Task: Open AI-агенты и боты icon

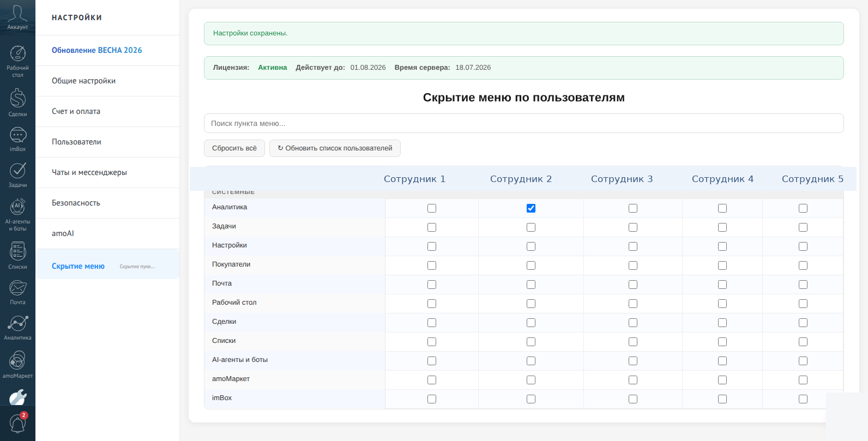Action: point(17,214)
